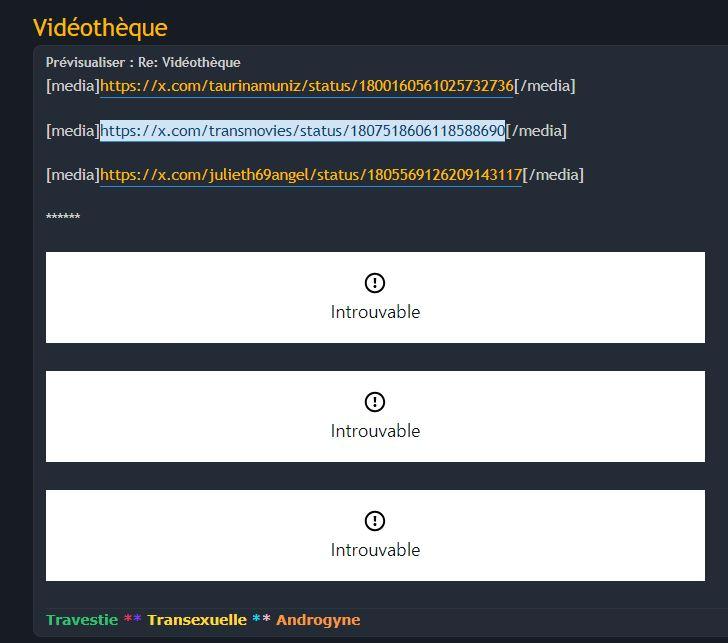Click the Vidéothèque page title

click(x=100, y=27)
